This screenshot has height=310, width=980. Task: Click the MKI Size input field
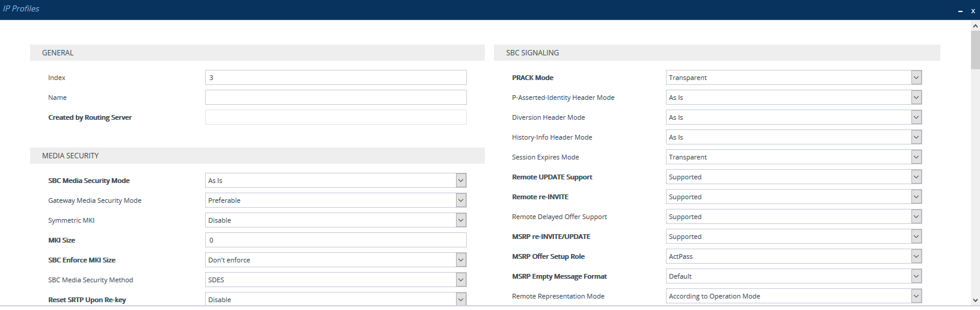[335, 240]
